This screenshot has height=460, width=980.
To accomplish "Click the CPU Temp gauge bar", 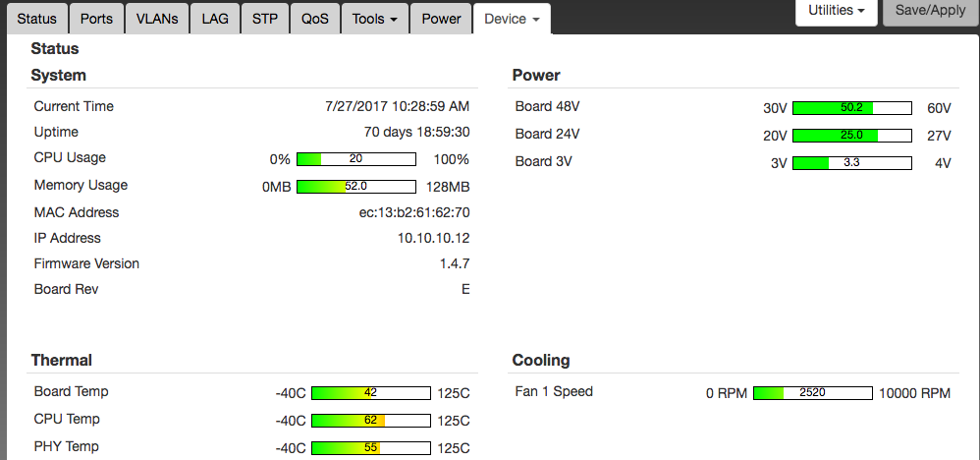I will coord(370,421).
